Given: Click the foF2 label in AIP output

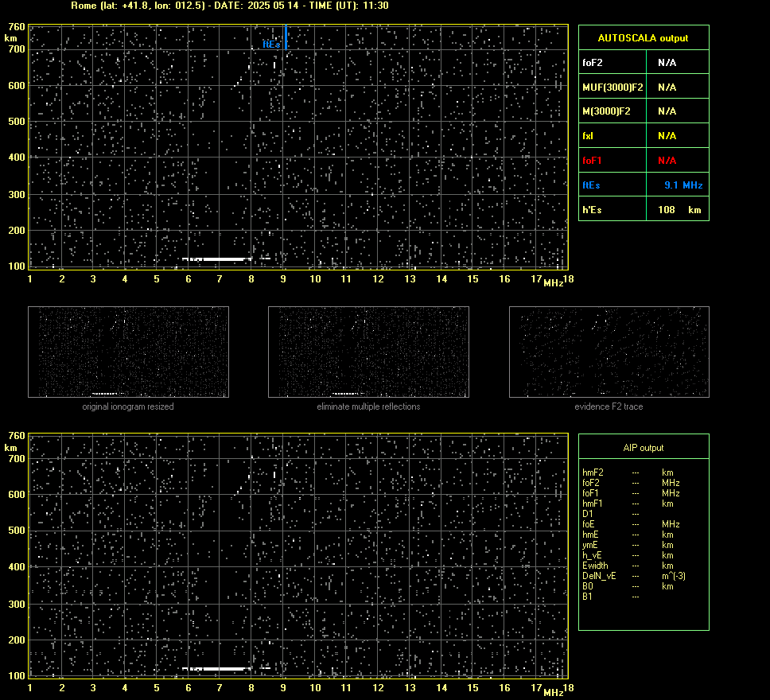Looking at the screenshot, I should [591, 483].
